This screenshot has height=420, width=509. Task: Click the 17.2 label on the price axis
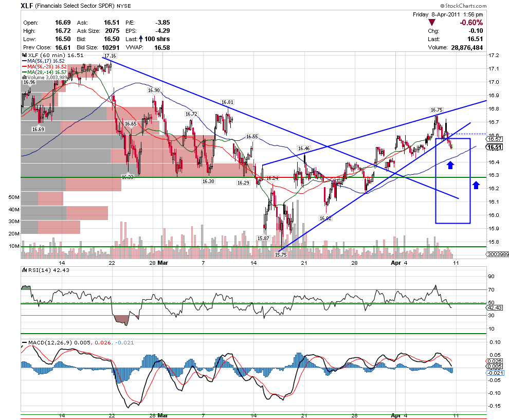pos(494,56)
